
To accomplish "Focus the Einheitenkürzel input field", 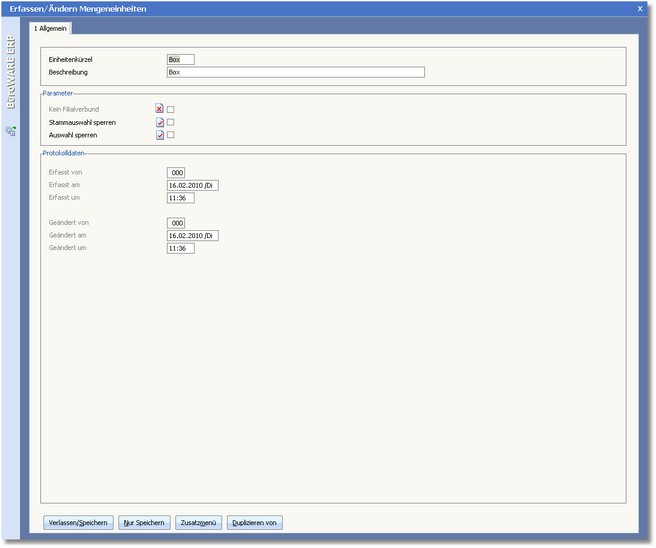I will (181, 60).
